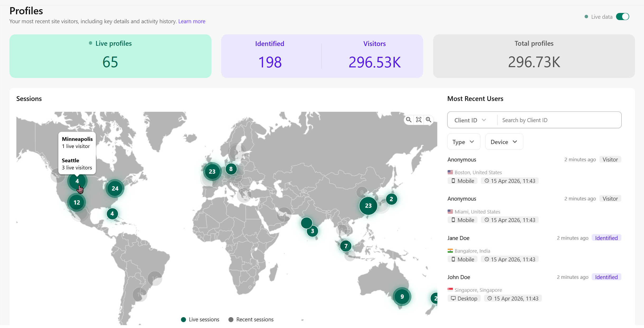Open Anonymous user from Miami
This screenshot has width=644, height=328.
tap(534, 209)
